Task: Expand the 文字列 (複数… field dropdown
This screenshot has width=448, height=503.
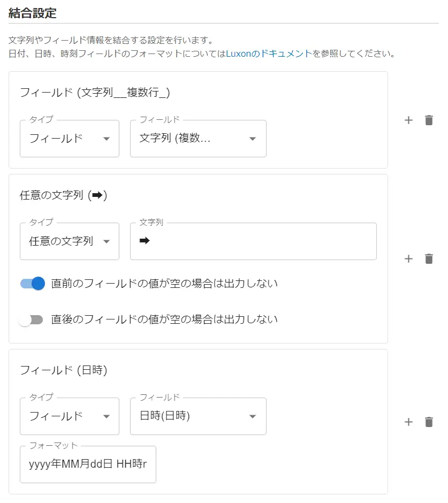Action: (198, 139)
